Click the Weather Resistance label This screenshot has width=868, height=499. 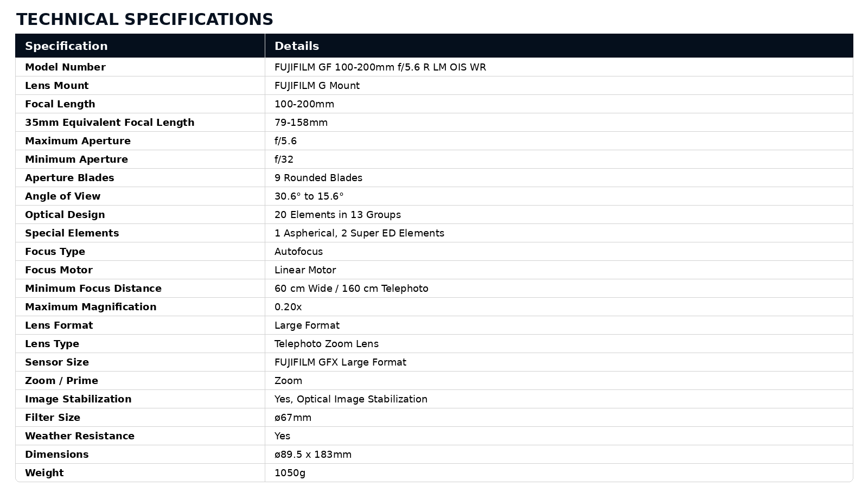click(80, 436)
